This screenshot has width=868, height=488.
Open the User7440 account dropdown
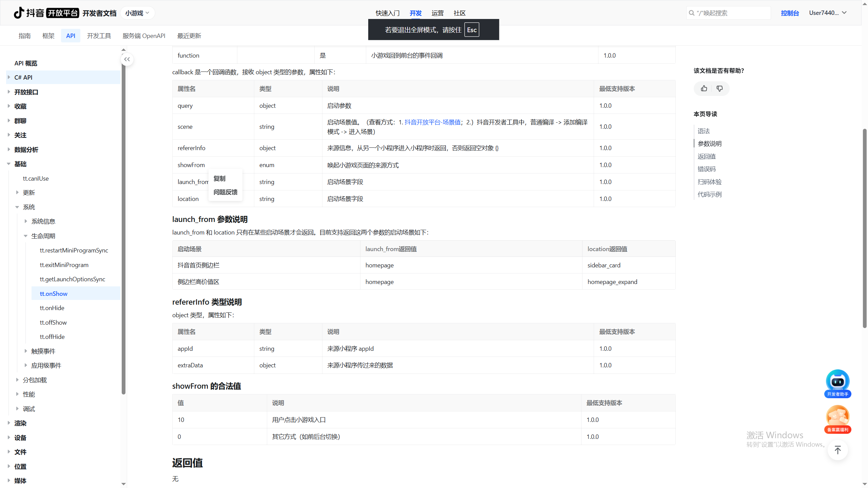point(828,13)
